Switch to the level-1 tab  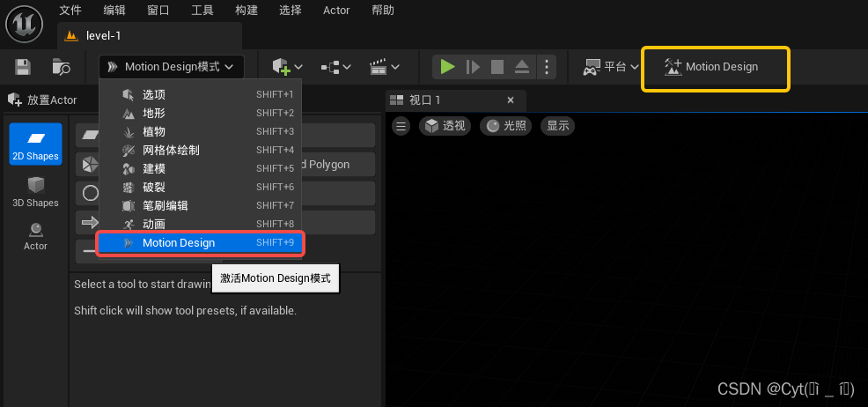click(150, 36)
